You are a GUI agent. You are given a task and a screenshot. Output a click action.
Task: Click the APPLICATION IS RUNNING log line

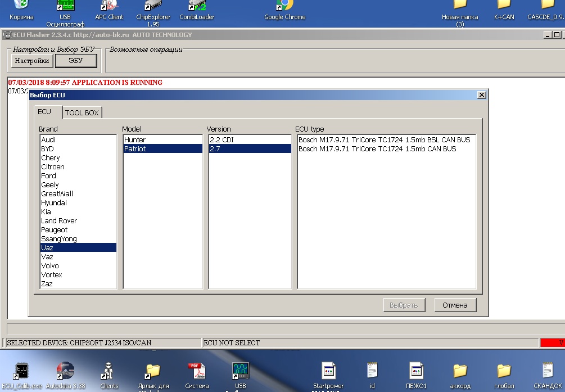85,82
